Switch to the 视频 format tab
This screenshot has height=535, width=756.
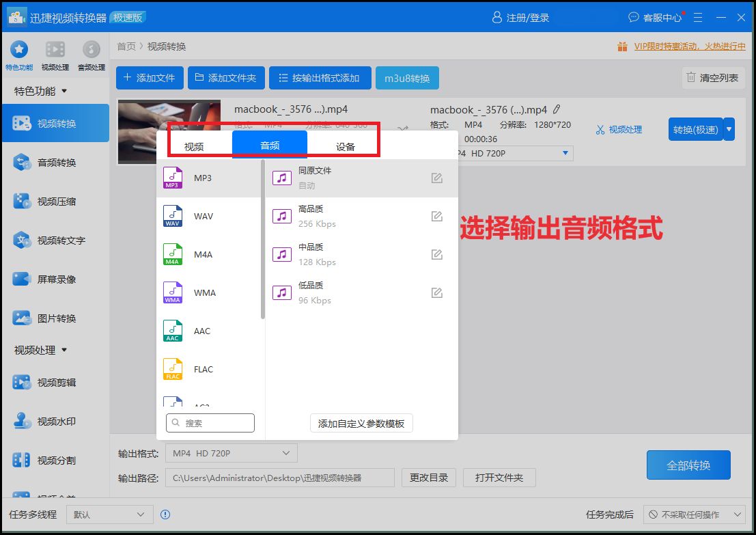tap(193, 146)
